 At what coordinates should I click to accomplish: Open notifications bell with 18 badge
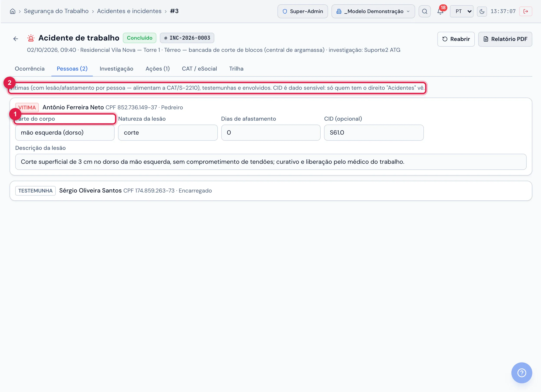440,11
